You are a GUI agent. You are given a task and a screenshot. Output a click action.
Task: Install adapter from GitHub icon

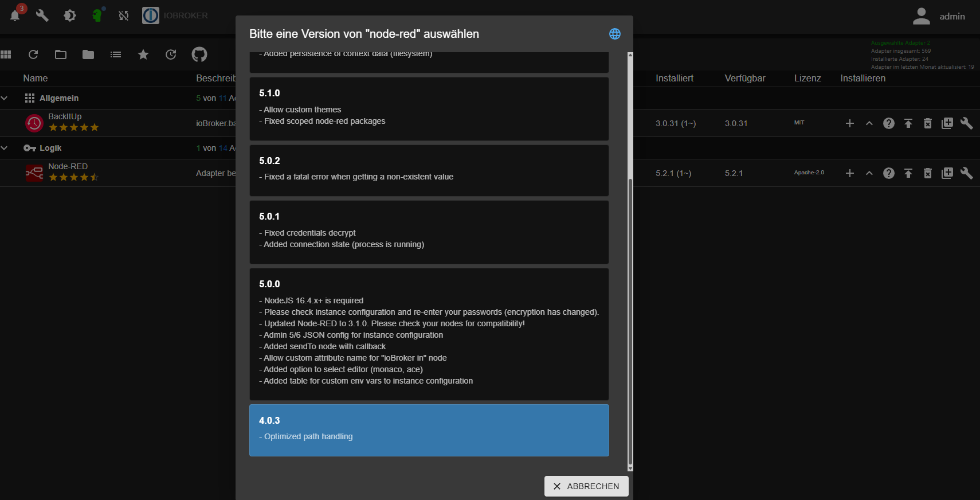click(x=199, y=54)
